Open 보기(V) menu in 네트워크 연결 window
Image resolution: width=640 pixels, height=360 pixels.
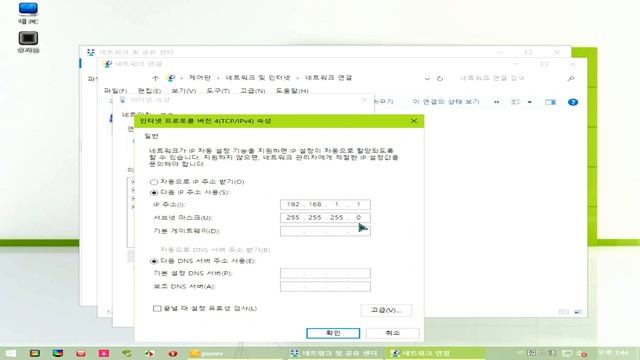pyautogui.click(x=184, y=91)
